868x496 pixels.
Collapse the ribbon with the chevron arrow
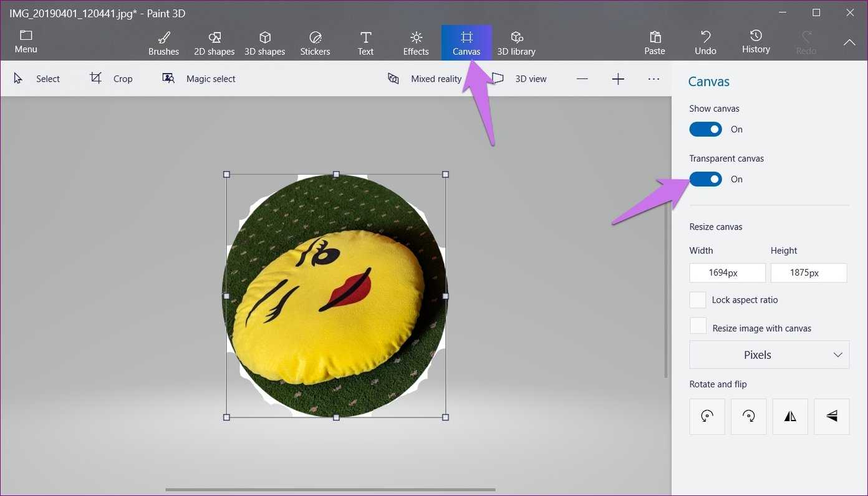point(849,42)
